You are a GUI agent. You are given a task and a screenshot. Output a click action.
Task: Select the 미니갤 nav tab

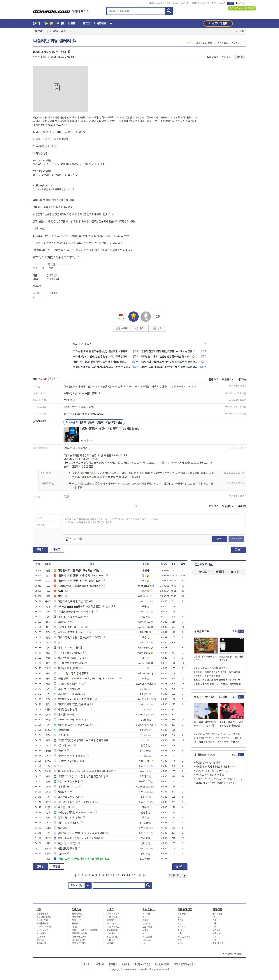(61, 24)
